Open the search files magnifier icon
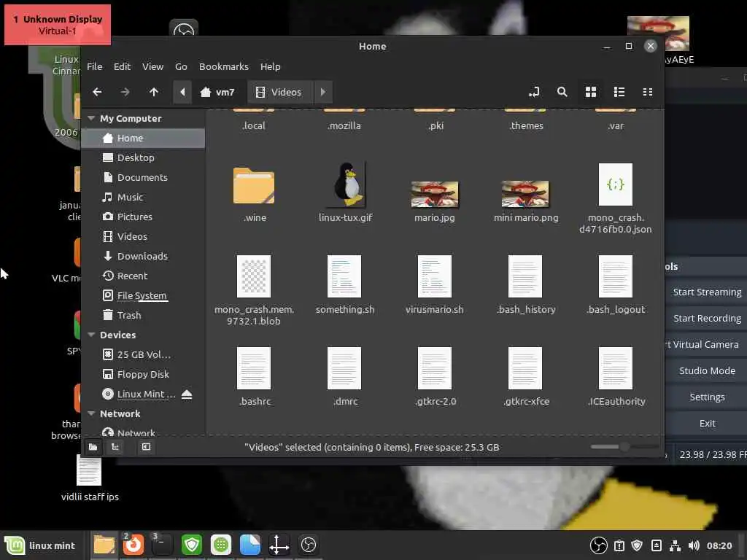Viewport: 747px width, 560px height. (x=562, y=92)
